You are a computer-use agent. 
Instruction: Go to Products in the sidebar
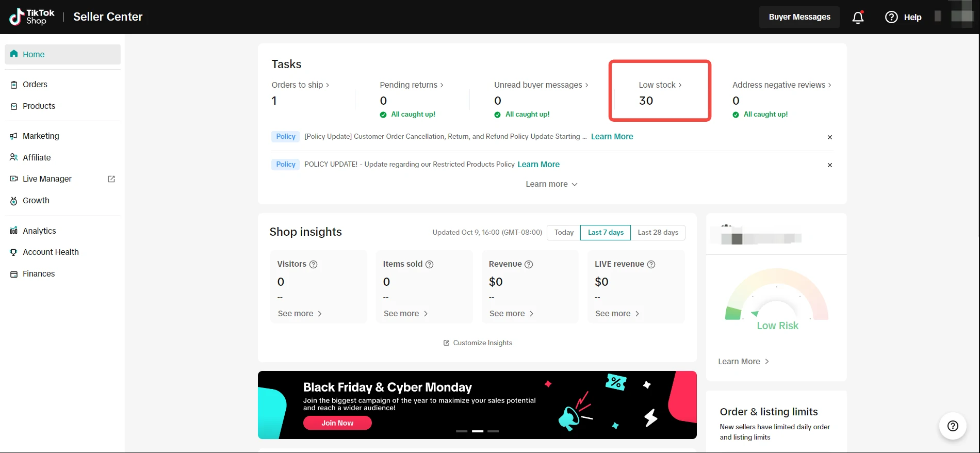point(39,106)
